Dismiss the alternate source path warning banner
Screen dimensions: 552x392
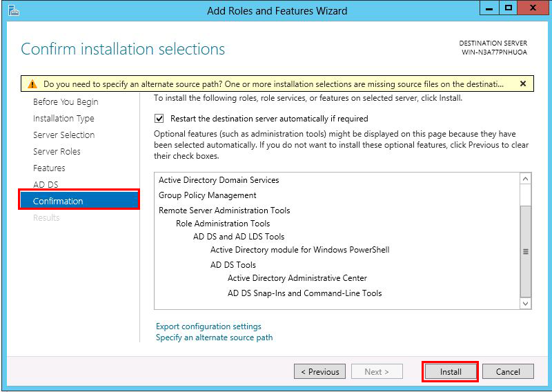[x=523, y=84]
